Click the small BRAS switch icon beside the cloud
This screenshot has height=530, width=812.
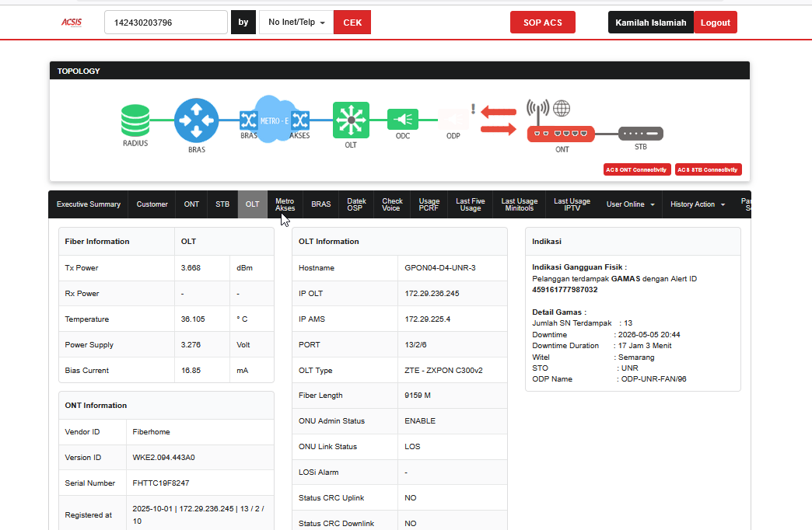pos(249,120)
